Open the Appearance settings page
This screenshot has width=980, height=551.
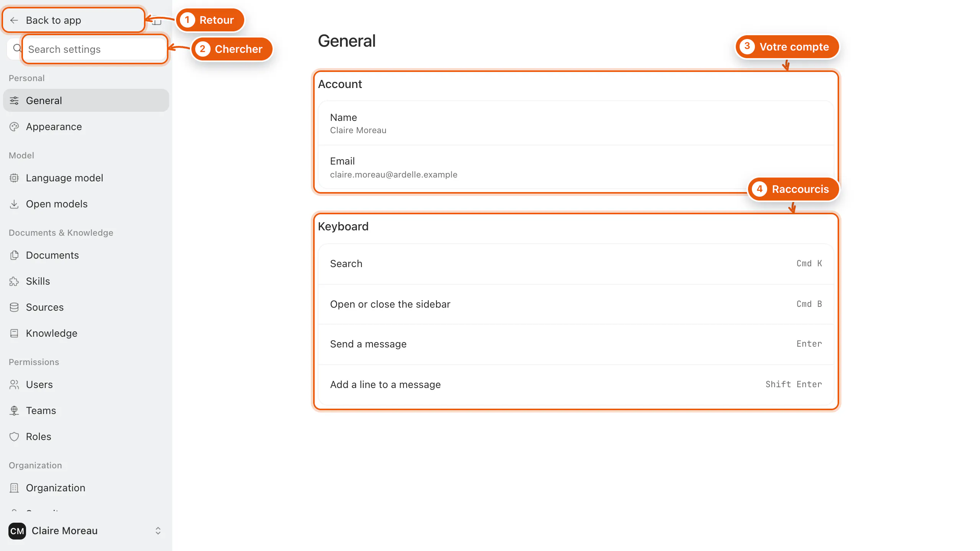coord(86,127)
